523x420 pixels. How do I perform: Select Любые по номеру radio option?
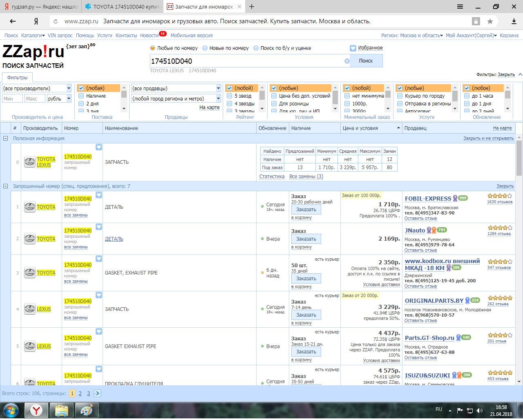pyautogui.click(x=152, y=48)
